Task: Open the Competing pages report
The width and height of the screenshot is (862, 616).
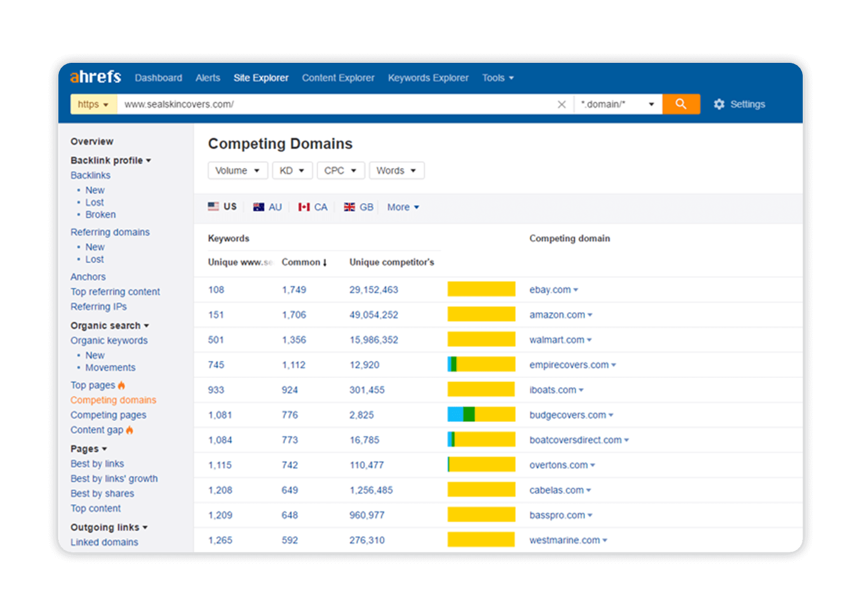Action: [x=108, y=414]
